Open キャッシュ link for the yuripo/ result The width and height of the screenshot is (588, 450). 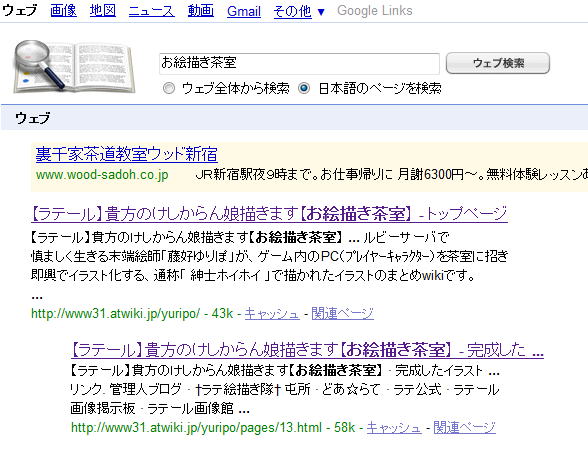click(272, 314)
